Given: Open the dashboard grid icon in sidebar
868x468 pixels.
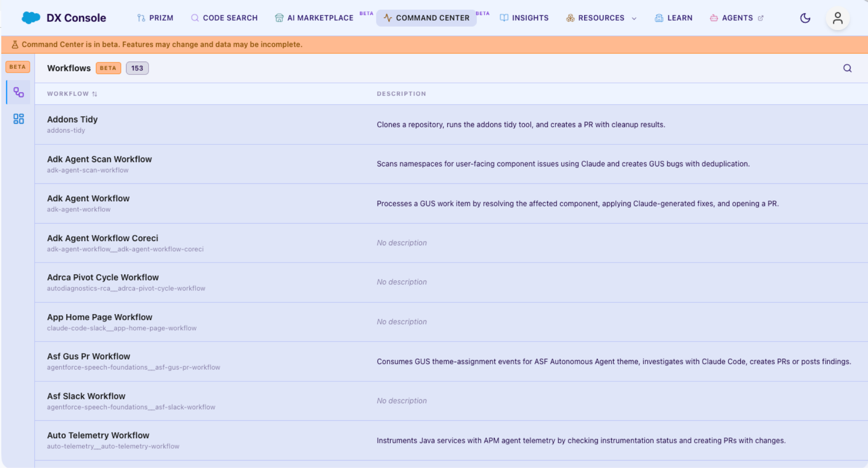Looking at the screenshot, I should (19, 119).
